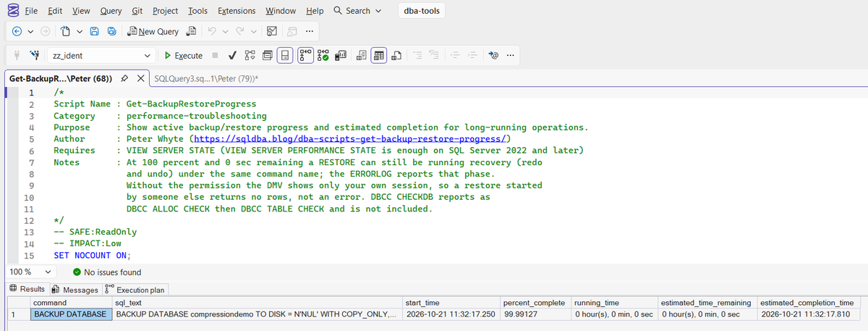Click the Navigate Forward arrow icon
This screenshot has height=331, width=868.
45,31
